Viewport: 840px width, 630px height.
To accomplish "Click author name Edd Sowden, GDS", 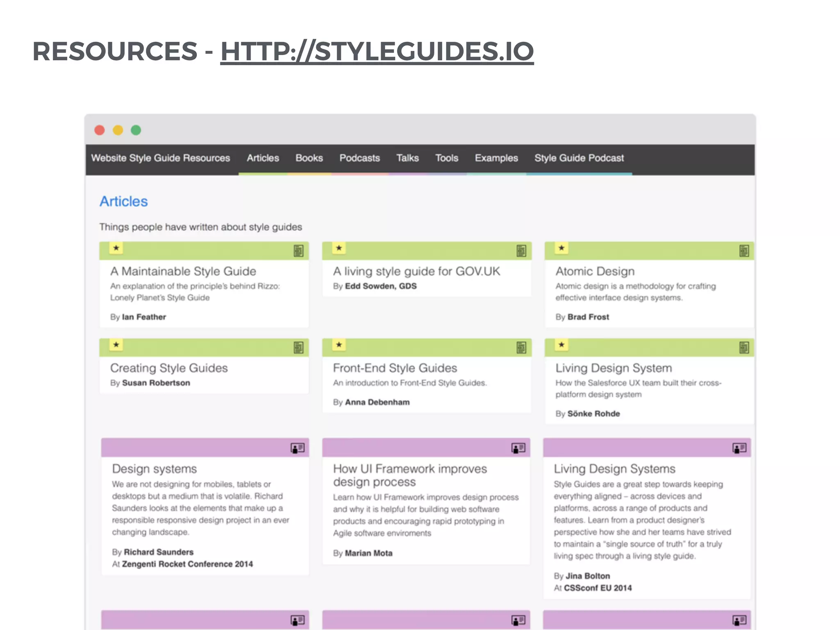I will click(x=381, y=286).
